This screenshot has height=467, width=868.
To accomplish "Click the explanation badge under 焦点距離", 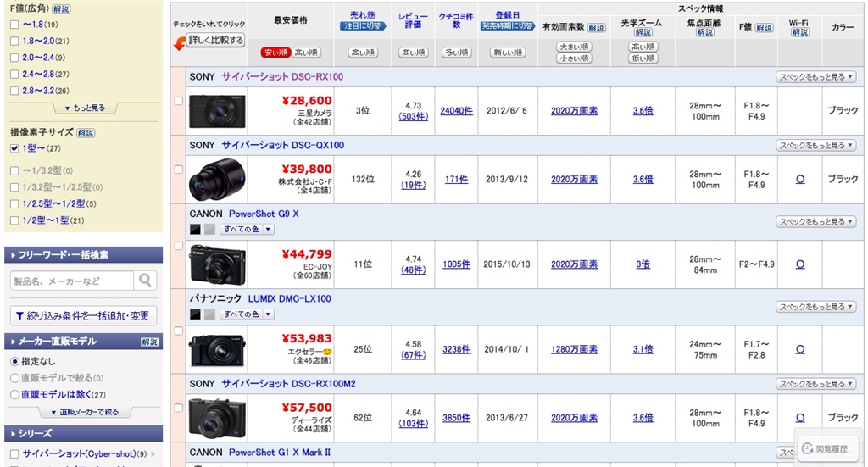I will [704, 33].
